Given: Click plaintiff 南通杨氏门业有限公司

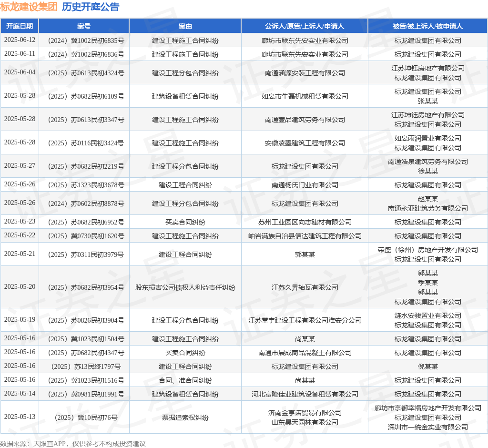Looking at the screenshot, I should coord(305,185).
